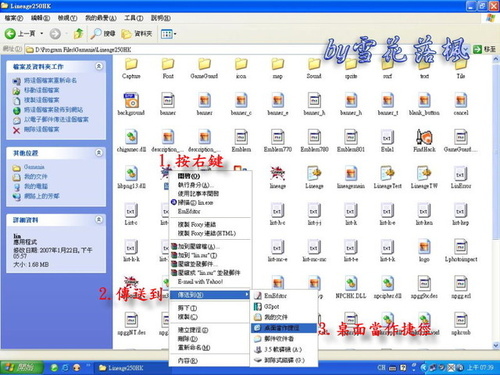Select the logo image file
This screenshot has width=500, height=375.
(x=424, y=251)
